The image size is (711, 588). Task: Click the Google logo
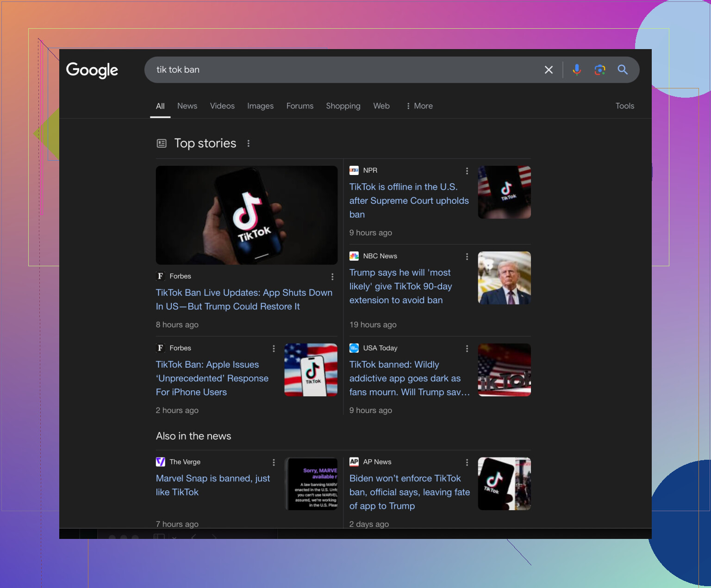[x=92, y=70]
